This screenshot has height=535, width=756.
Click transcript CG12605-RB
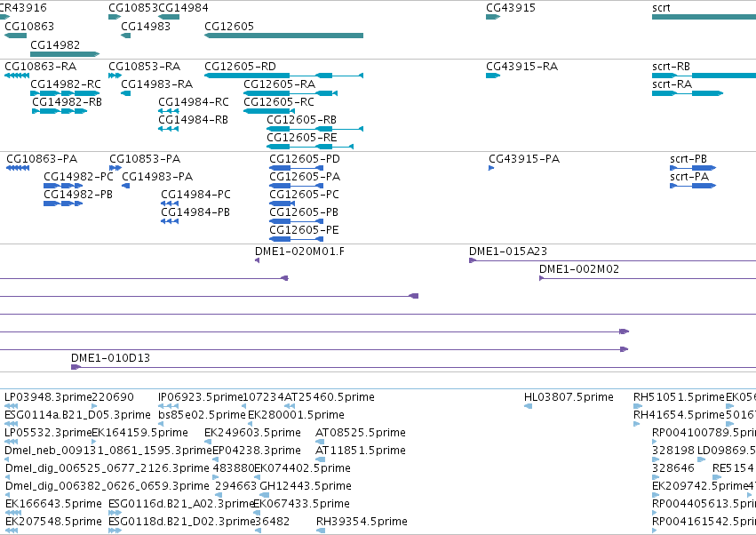coord(314,129)
